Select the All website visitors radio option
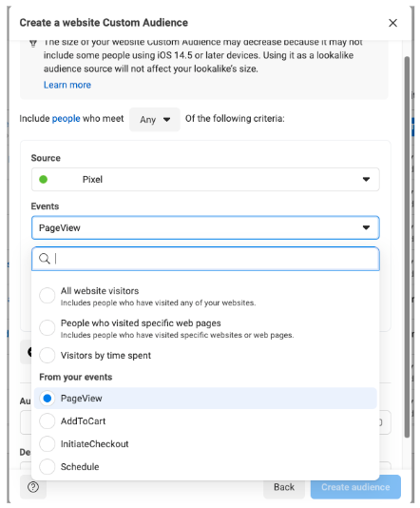 point(48,296)
